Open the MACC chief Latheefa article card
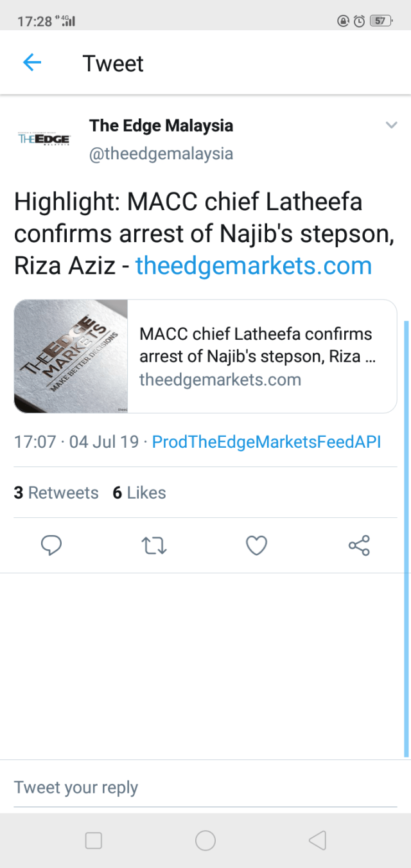 point(261,356)
